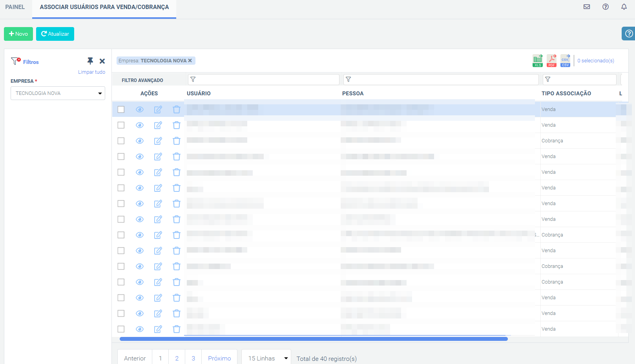Sort by the USUÁRIO column header
This screenshot has width=635, height=364.
(x=199, y=93)
